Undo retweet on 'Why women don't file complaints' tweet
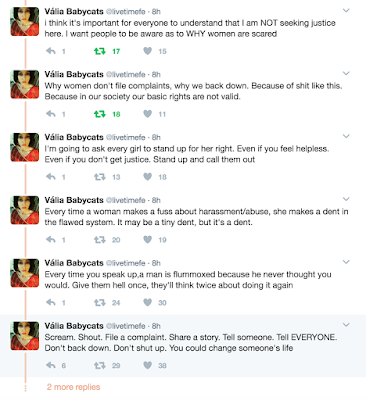This screenshot has width=366, height=400. pos(100,114)
